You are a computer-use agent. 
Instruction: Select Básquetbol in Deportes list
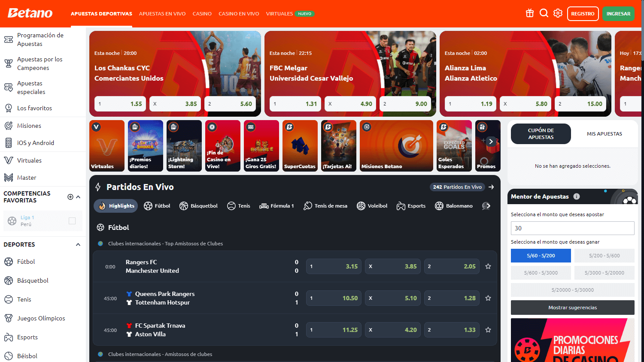point(43,281)
